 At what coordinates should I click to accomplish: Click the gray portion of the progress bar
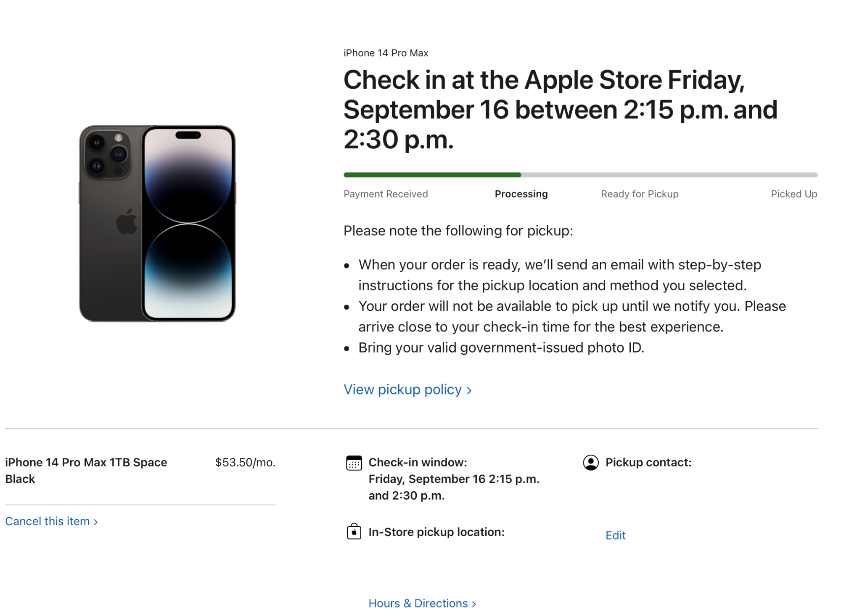pyautogui.click(x=669, y=175)
